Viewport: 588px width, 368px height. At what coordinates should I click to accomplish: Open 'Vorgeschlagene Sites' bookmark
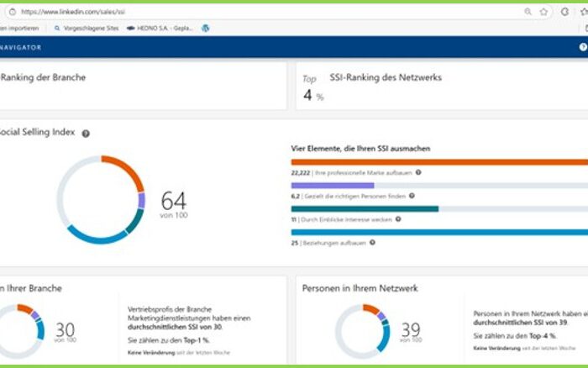tap(87, 28)
